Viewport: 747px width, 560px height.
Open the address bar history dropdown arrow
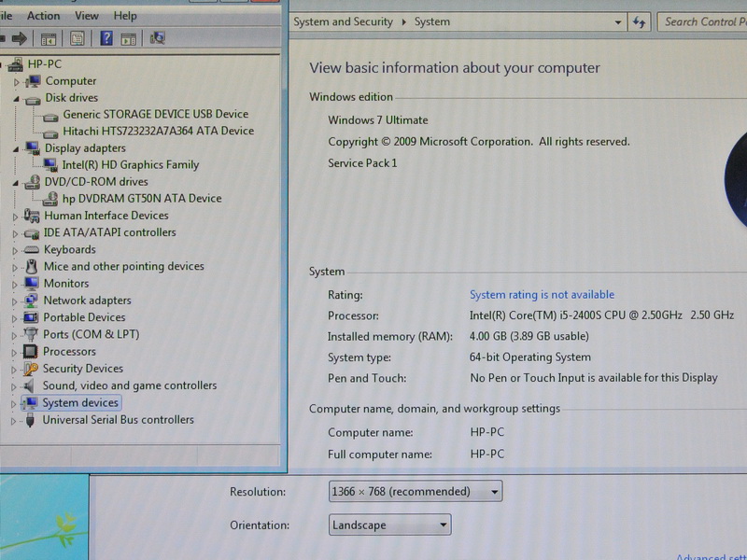point(617,22)
